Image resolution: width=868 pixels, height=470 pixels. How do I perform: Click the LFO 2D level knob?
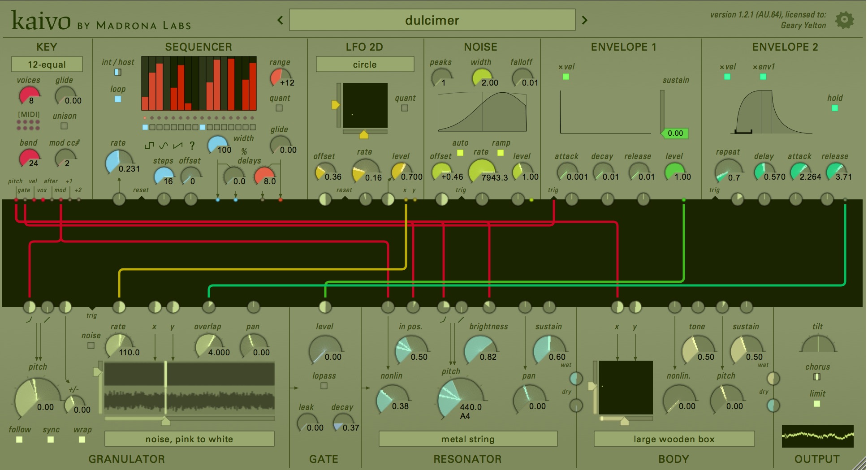[x=401, y=172]
